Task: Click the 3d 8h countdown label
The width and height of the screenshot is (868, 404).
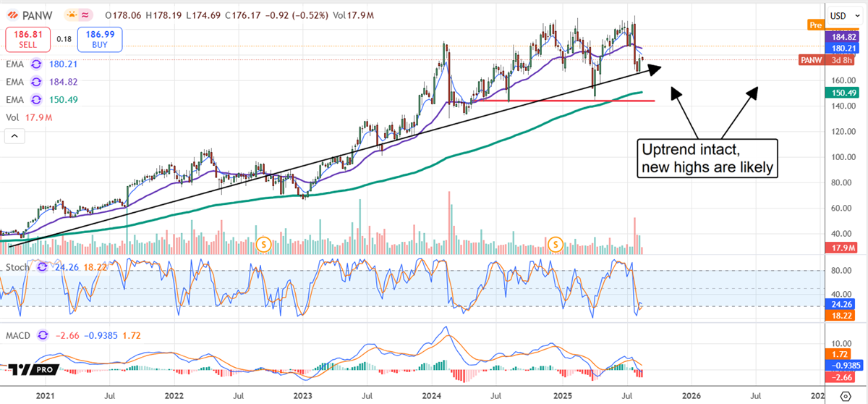Action: click(x=843, y=60)
